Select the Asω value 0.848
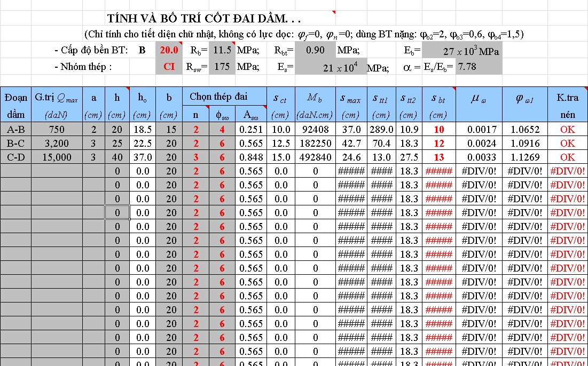 coord(251,156)
